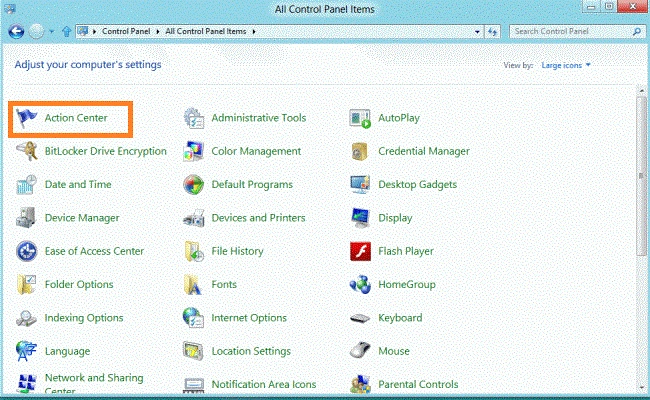Open the Administrative Tools text link
This screenshot has height=400, width=650.
coord(259,118)
